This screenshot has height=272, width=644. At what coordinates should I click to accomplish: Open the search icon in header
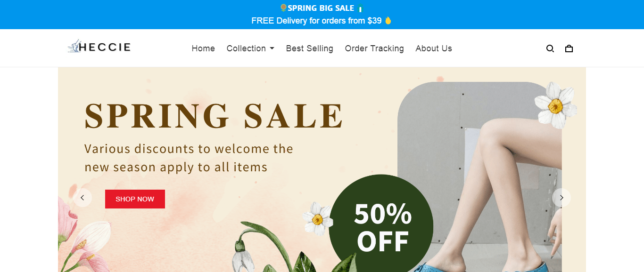point(550,48)
